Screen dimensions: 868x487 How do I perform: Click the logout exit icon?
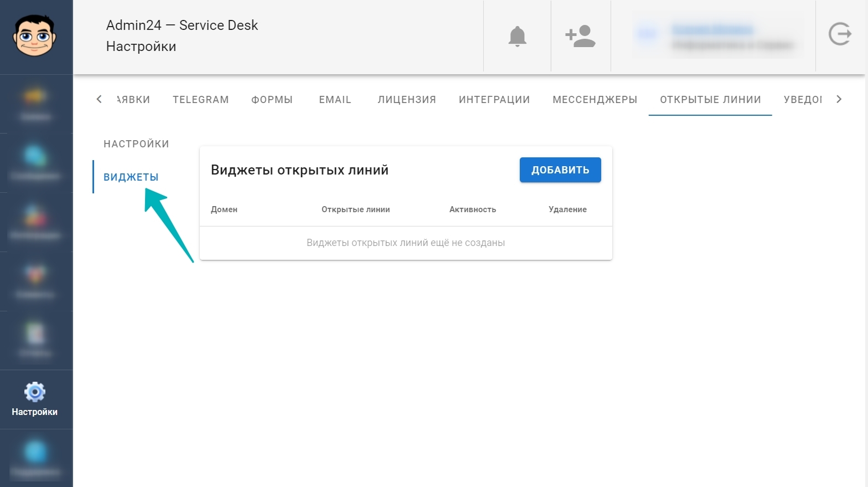point(840,34)
